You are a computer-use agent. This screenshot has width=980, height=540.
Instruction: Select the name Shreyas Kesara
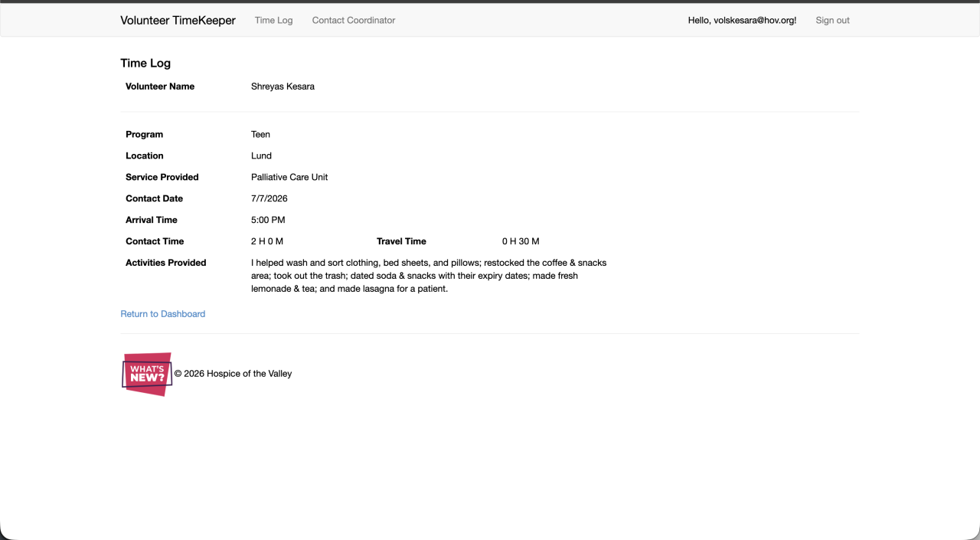[x=283, y=87]
